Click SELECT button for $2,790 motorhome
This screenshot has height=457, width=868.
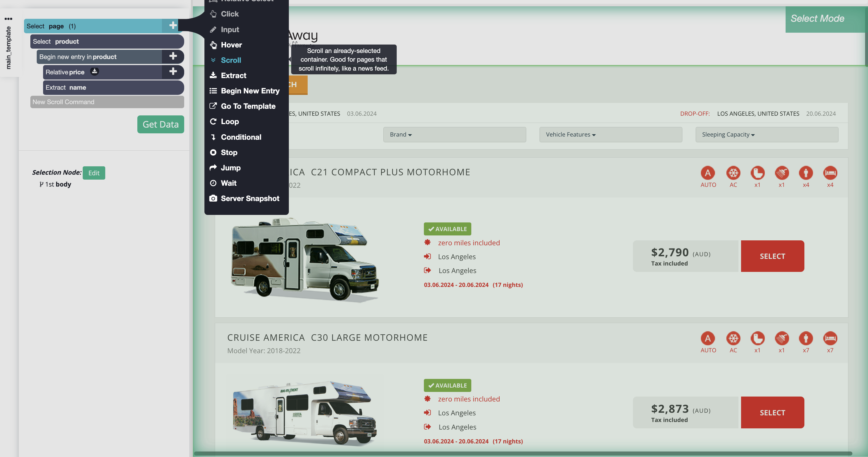(x=772, y=256)
